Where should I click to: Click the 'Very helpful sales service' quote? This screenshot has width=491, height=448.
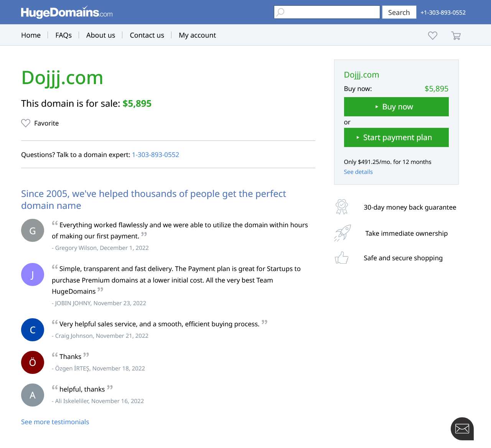point(159,324)
